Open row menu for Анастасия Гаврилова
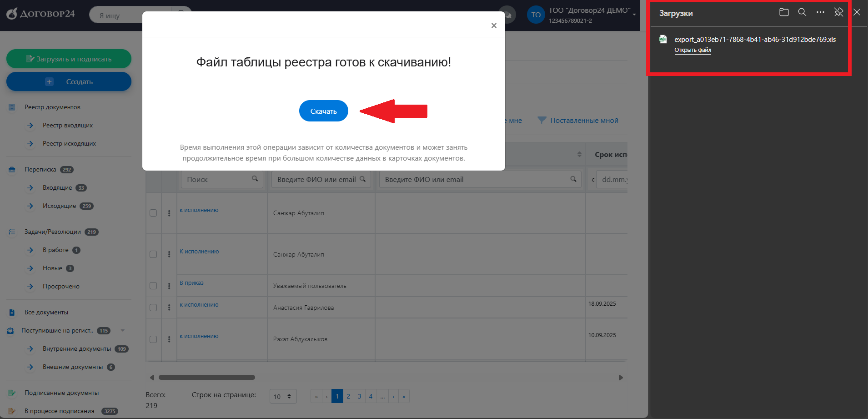The image size is (868, 419). coord(169,308)
